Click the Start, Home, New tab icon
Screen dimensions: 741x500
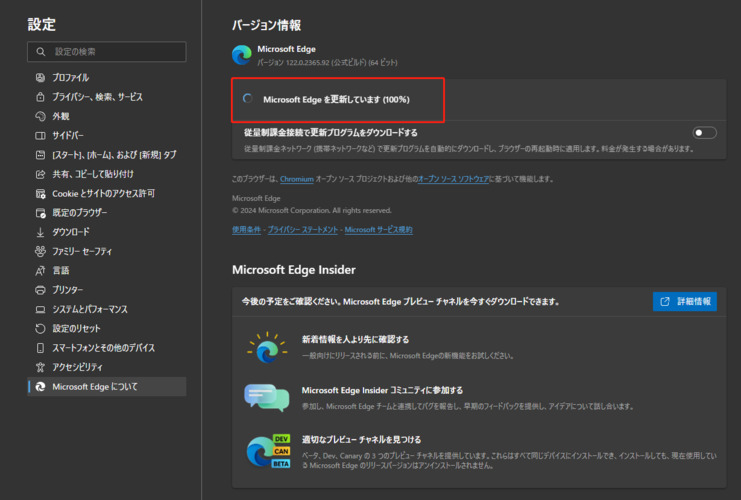tap(40, 155)
